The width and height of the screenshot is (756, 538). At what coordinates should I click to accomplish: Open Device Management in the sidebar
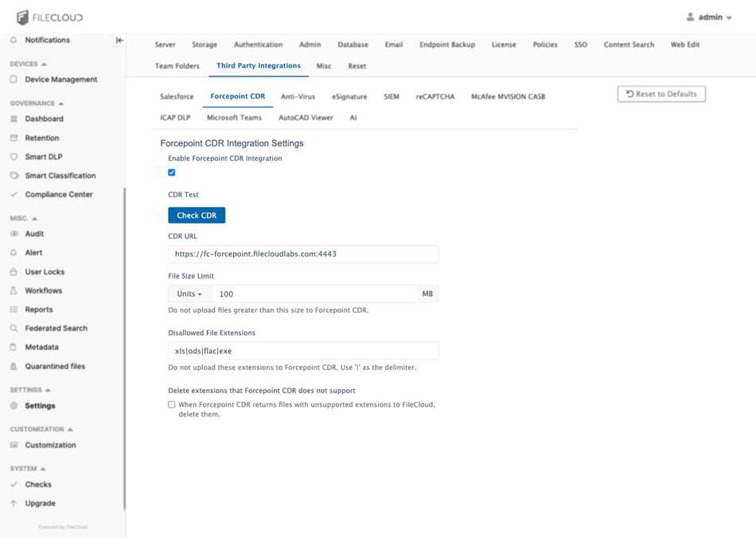(x=60, y=80)
